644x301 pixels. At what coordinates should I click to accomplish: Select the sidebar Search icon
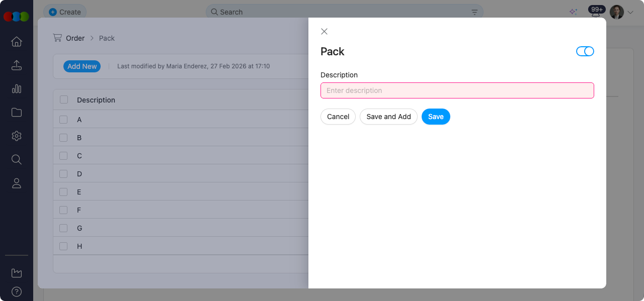tap(16, 159)
